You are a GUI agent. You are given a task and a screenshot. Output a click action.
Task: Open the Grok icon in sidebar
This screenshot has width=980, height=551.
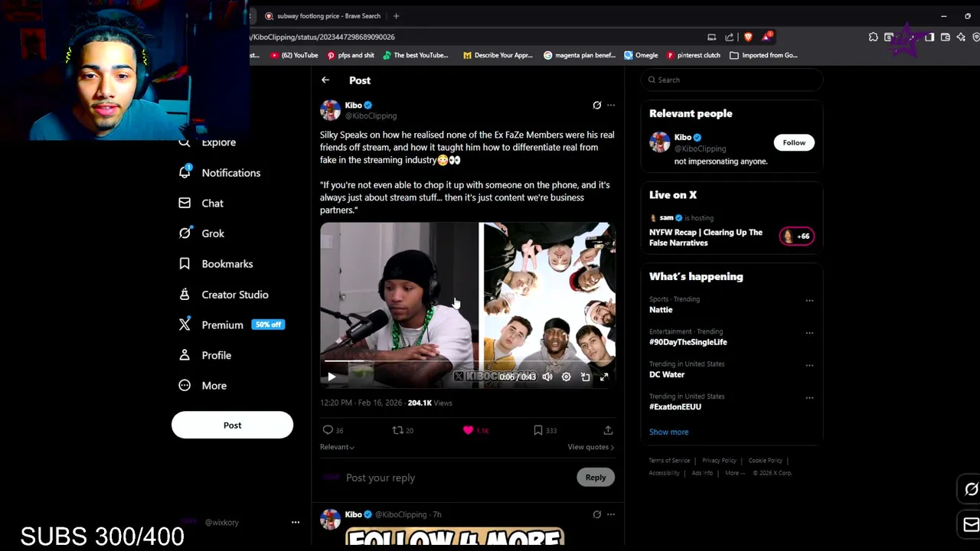point(185,233)
